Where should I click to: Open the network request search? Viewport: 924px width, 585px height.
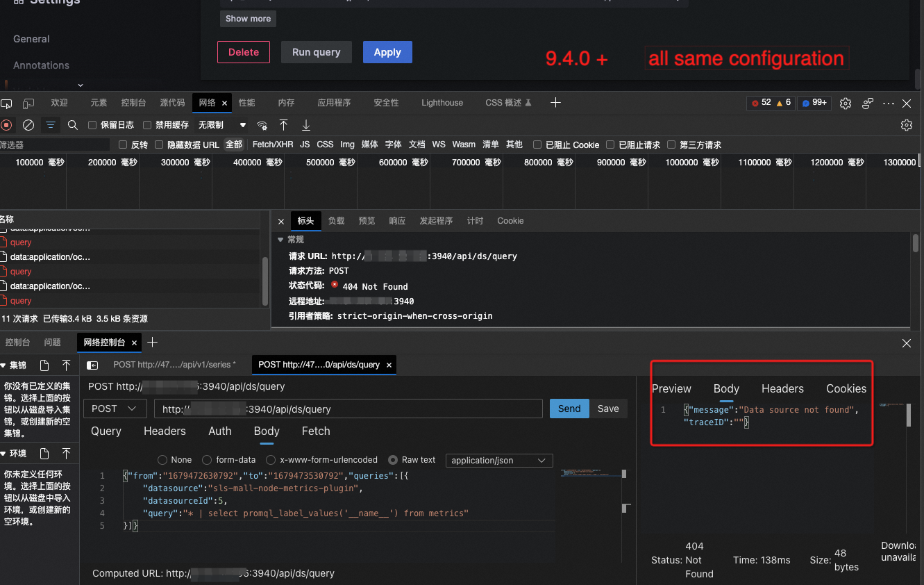[x=72, y=126]
